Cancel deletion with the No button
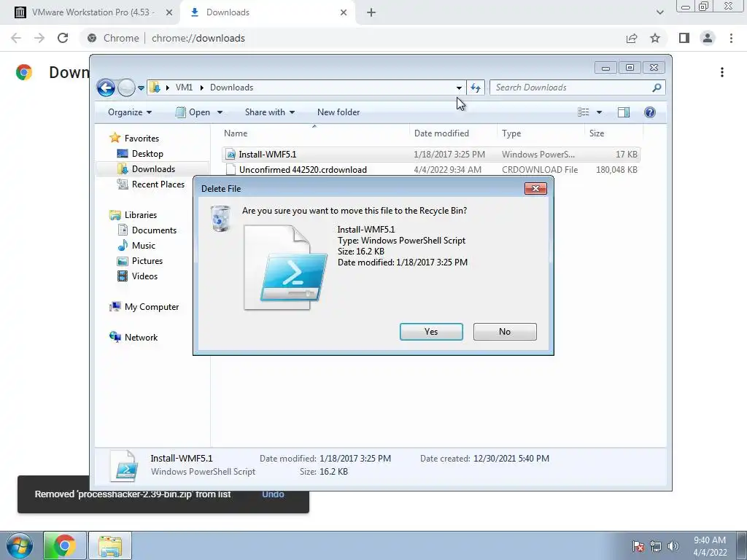 click(x=505, y=332)
